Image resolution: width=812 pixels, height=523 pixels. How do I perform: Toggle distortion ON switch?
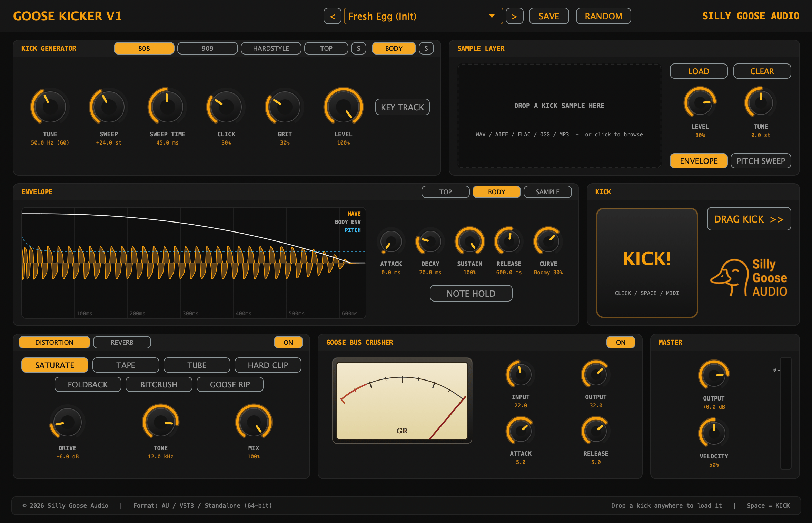click(x=288, y=342)
